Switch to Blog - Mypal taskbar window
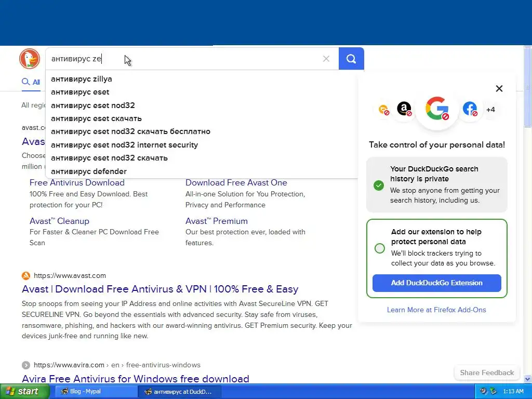This screenshot has width=532, height=399. point(95,391)
